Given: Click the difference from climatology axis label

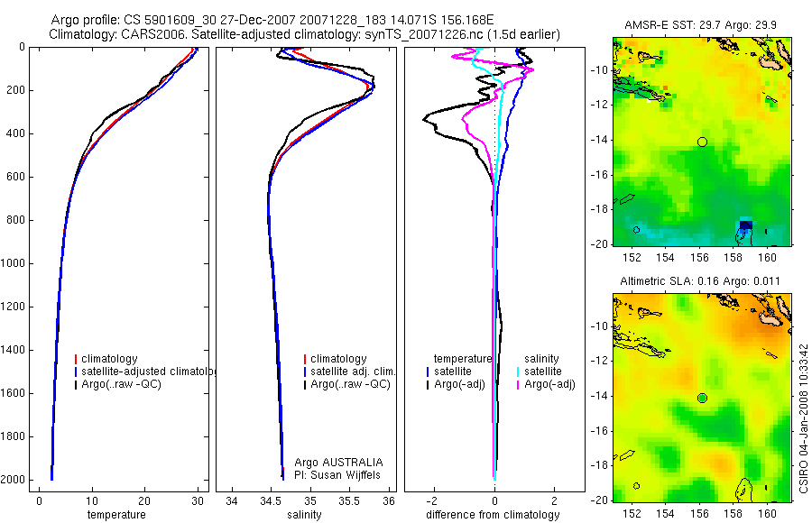Looking at the screenshot, I should 493,515.
